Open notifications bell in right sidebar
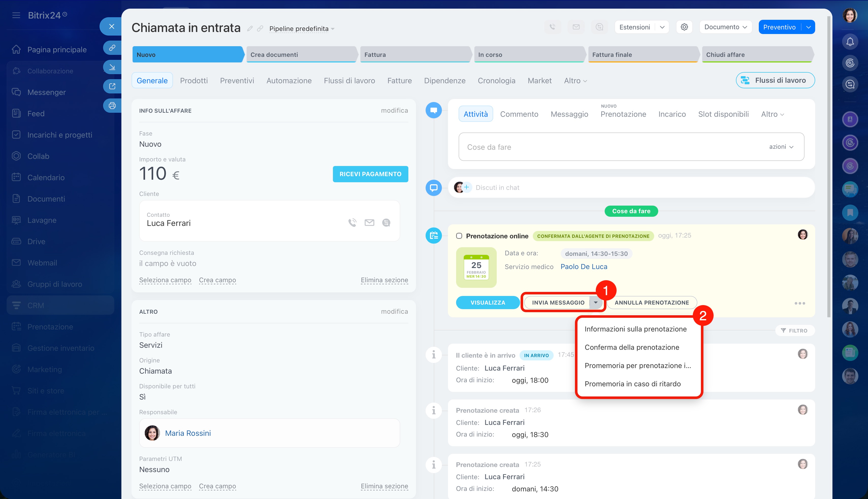Screen dimensions: 868x499 [x=850, y=42]
